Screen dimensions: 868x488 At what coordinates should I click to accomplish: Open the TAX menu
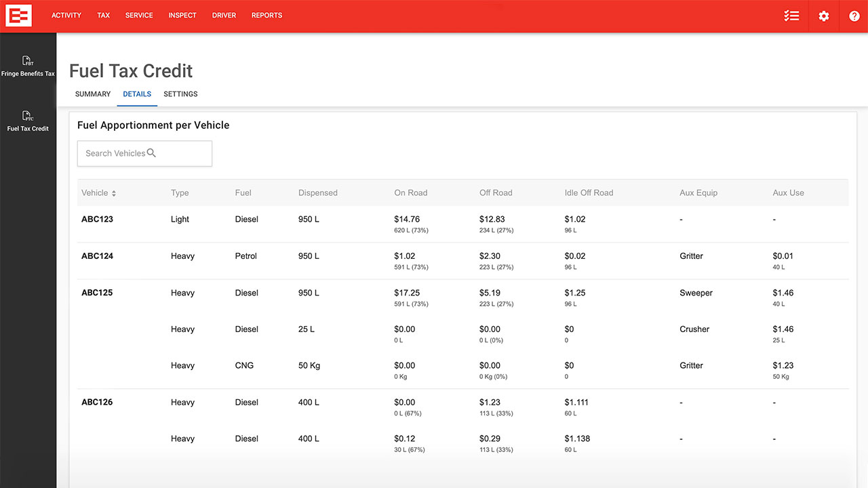pyautogui.click(x=103, y=16)
